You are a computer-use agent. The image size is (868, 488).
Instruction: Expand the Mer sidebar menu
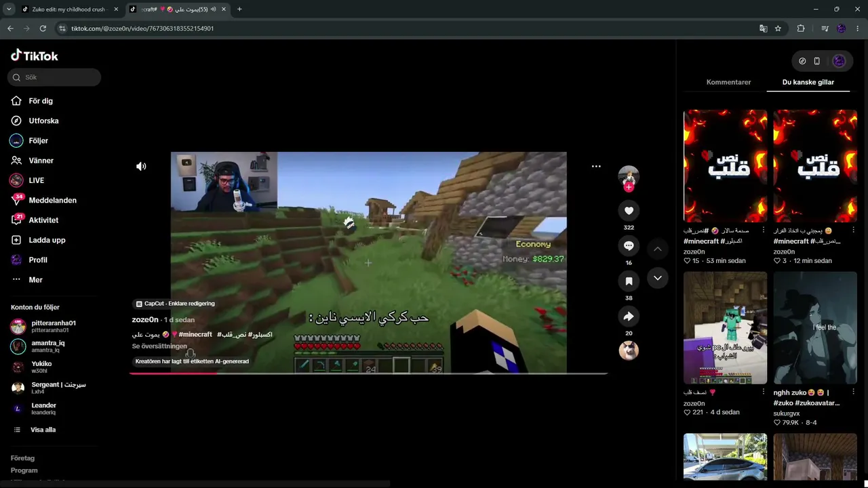(27, 280)
